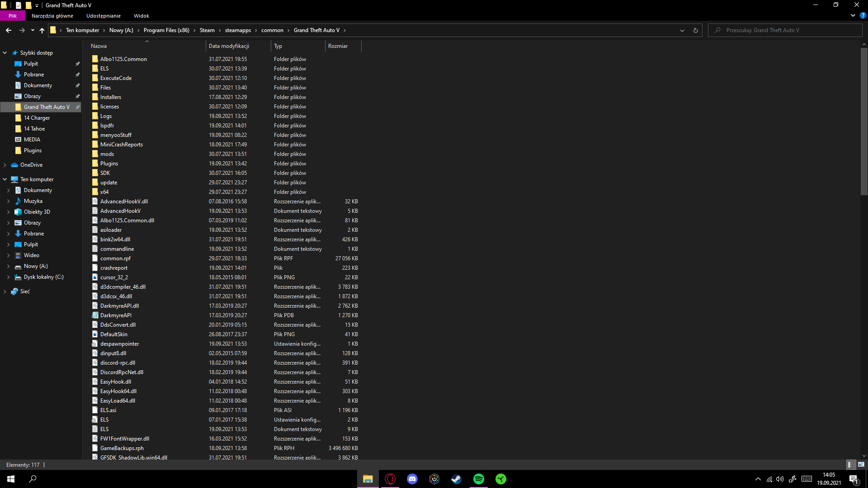Click steamapps in the breadcrumb path

[x=238, y=30]
